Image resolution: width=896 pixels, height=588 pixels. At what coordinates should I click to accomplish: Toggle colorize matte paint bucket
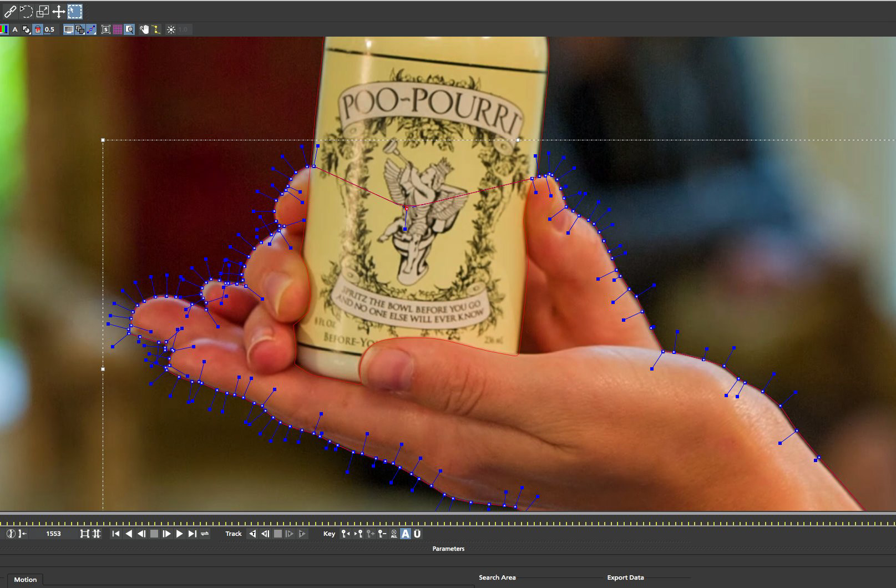pos(38,29)
